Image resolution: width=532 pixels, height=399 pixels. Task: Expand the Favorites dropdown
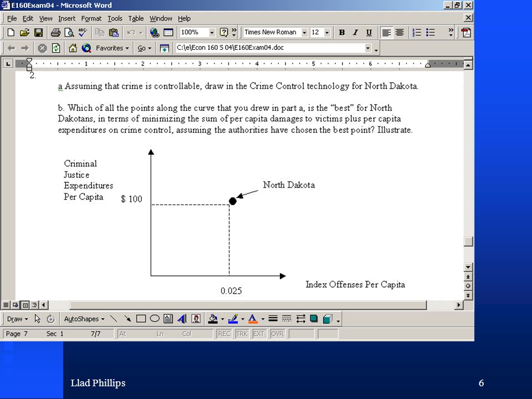pos(112,48)
